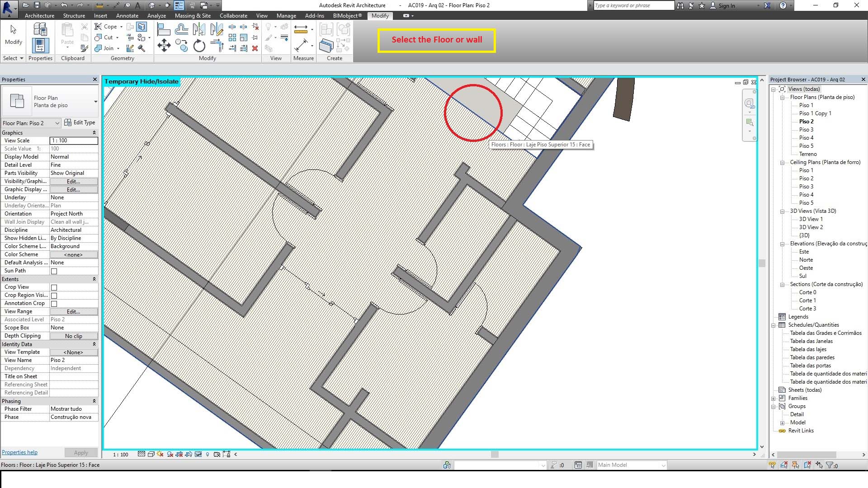This screenshot has width=868, height=488.
Task: Select the Align tool in the ribbon
Action: 163,30
